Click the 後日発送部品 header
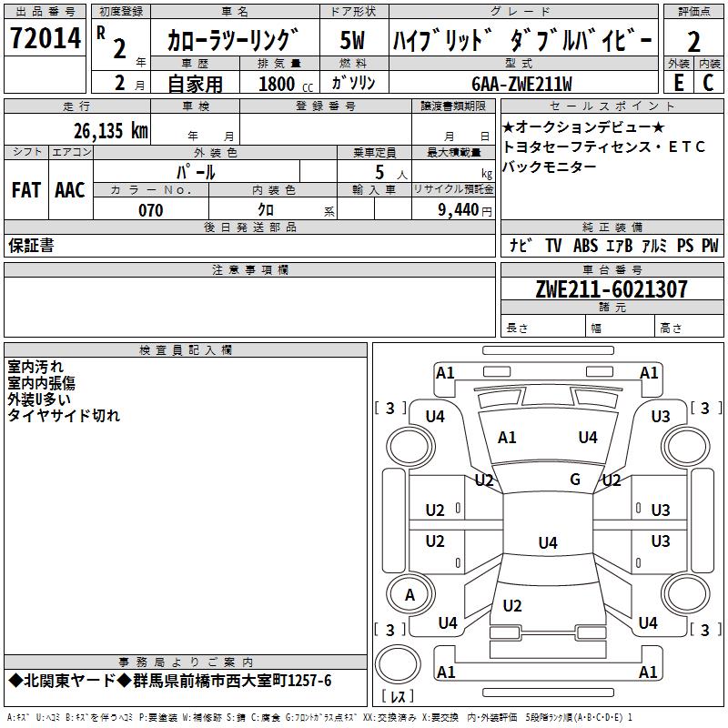 249,227
